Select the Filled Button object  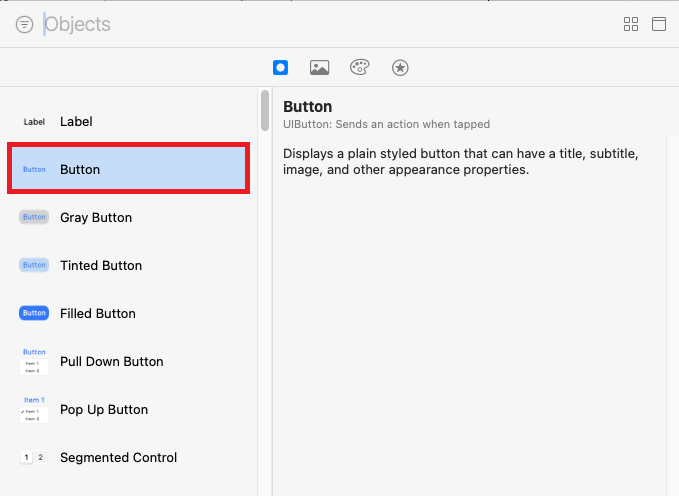128,313
